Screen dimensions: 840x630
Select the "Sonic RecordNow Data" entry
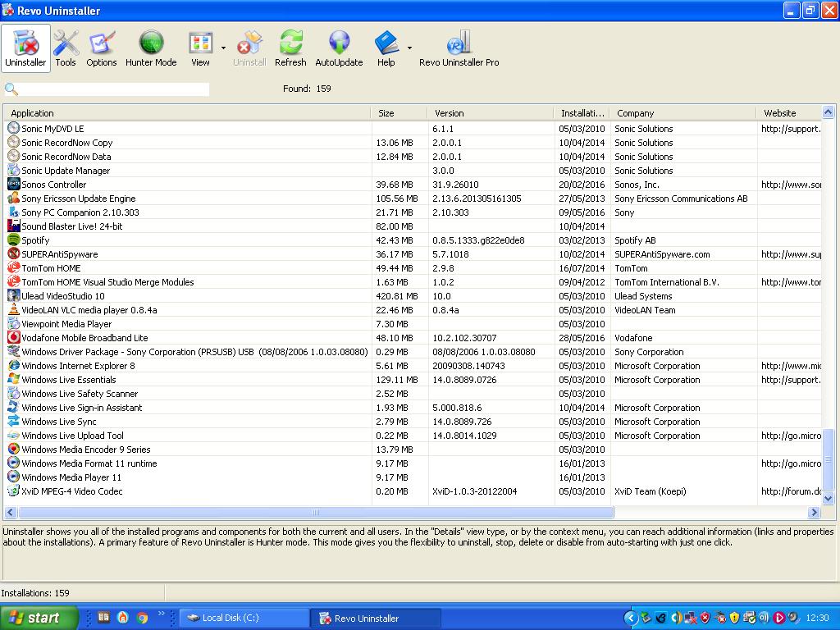point(66,157)
